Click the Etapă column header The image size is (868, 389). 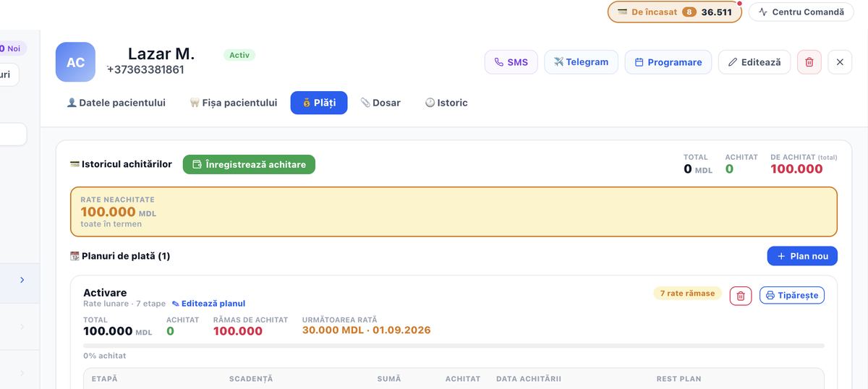104,379
